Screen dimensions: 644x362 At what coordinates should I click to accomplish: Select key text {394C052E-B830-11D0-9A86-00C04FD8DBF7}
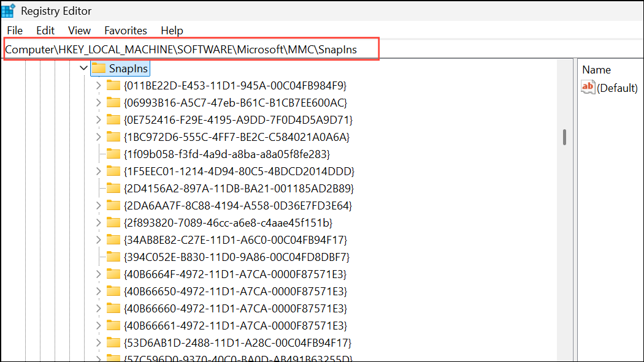(x=237, y=257)
